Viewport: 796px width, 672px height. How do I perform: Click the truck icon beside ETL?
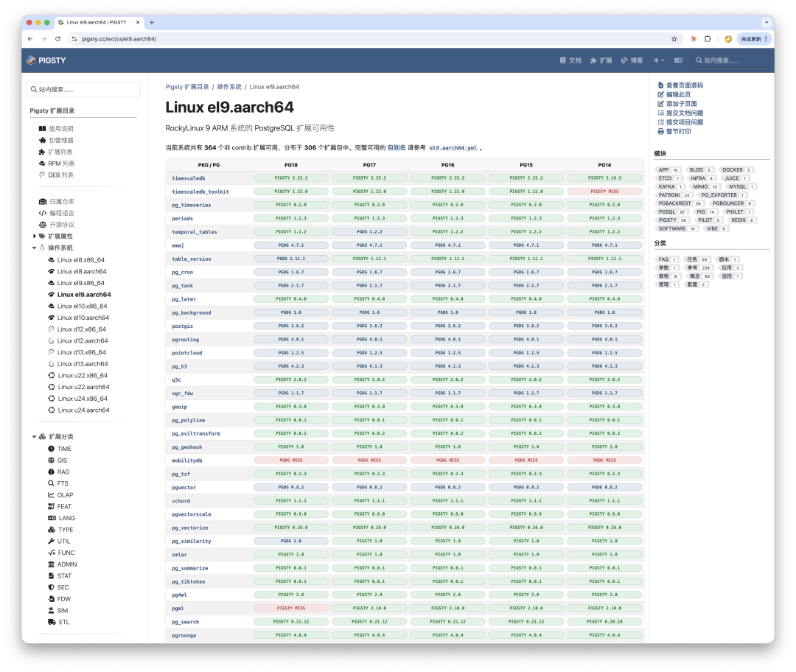click(52, 622)
